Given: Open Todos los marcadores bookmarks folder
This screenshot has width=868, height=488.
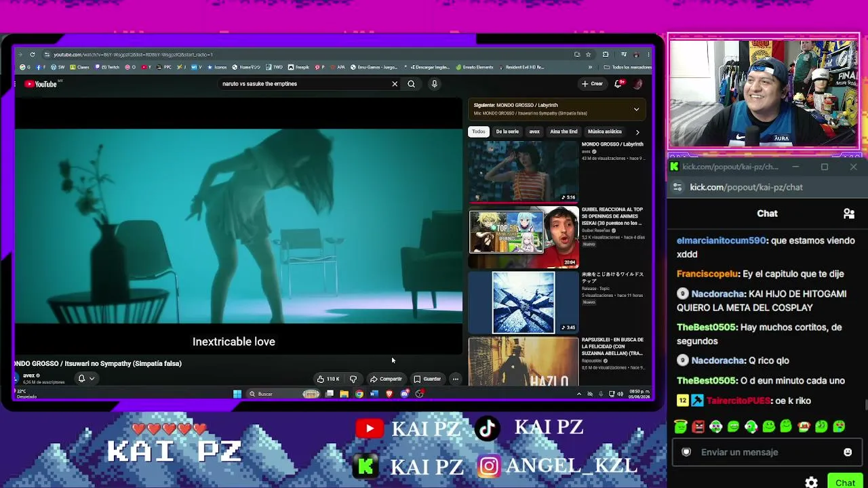Looking at the screenshot, I should 627,67.
